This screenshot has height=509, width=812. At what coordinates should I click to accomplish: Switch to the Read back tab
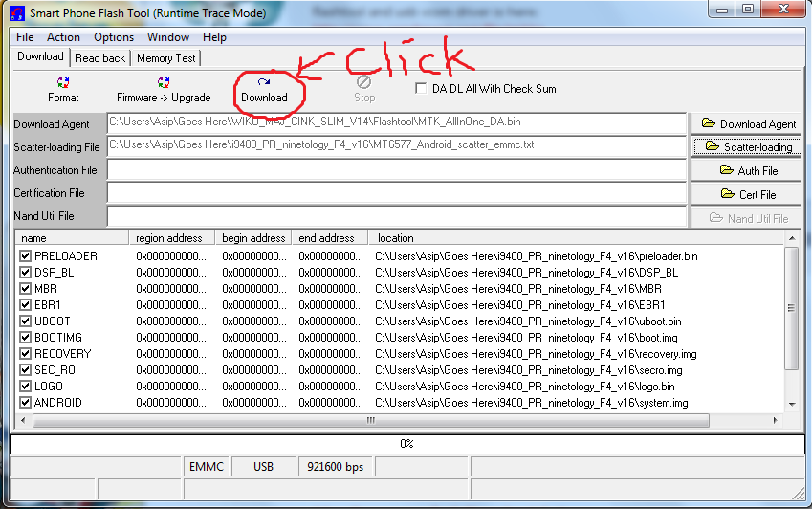click(99, 57)
